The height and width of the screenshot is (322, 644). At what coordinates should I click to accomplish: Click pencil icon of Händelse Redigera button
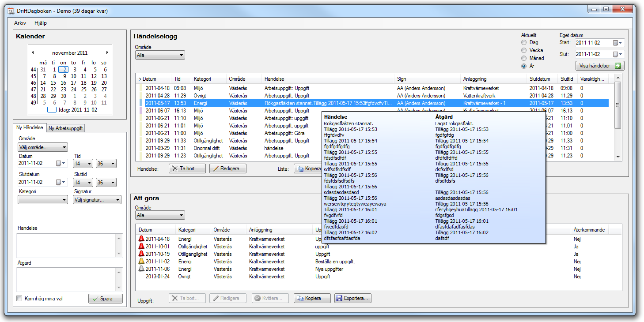point(216,168)
